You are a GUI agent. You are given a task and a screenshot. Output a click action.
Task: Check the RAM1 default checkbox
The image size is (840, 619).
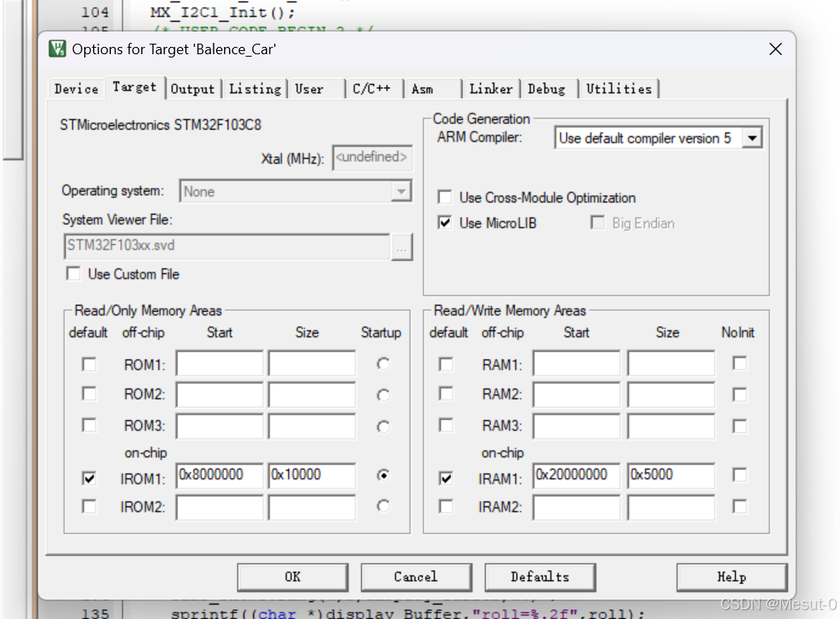pos(446,365)
